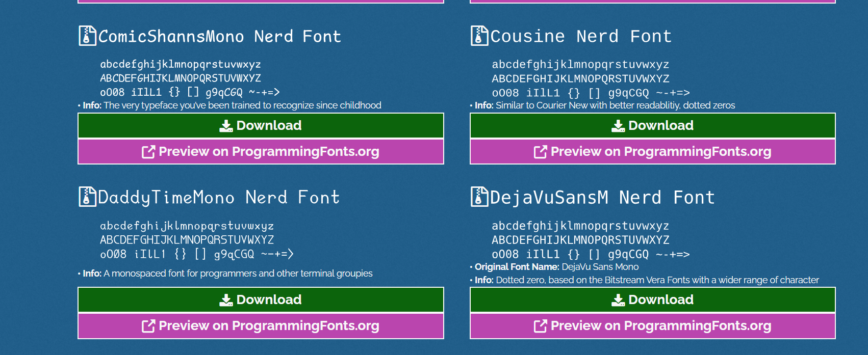Click the DejaVuSansM zip archive icon
The height and width of the screenshot is (355, 868).
point(479,197)
